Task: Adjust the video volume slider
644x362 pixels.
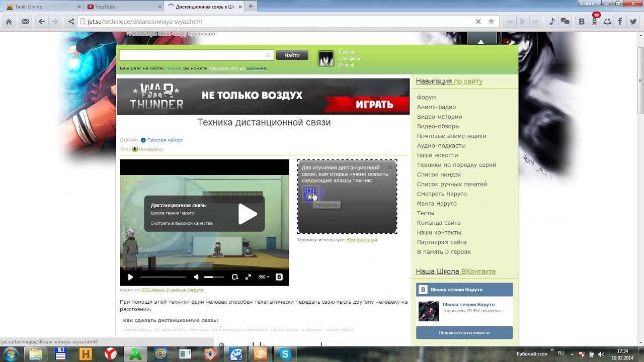Action: point(214,277)
